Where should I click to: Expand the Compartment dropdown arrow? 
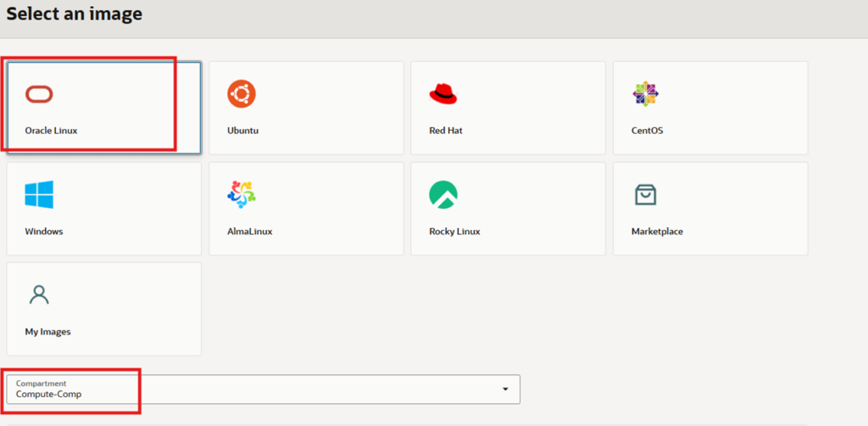[505, 390]
